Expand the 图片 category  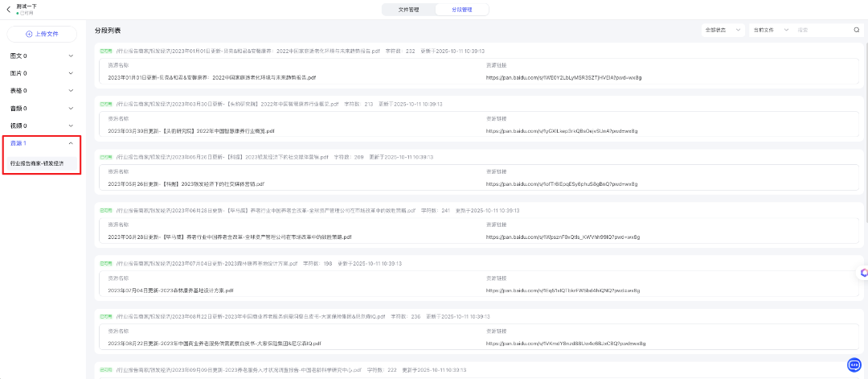(x=72, y=73)
